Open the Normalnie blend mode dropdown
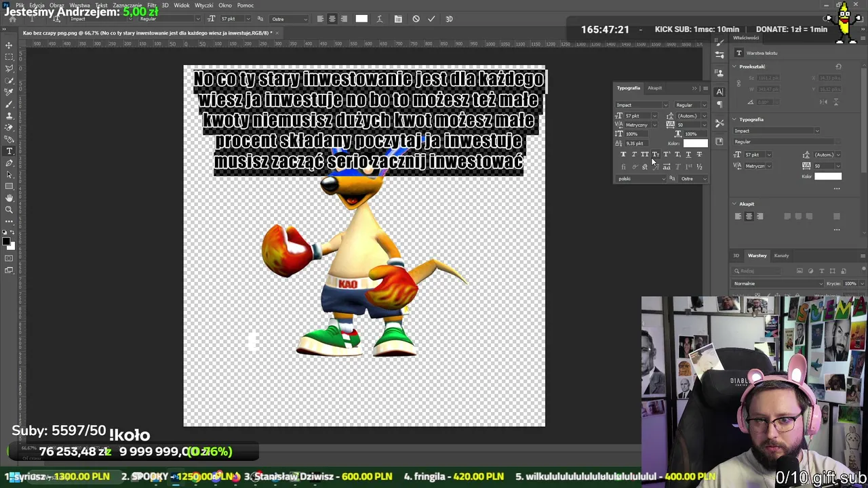This screenshot has height=488, width=868. coord(778,283)
